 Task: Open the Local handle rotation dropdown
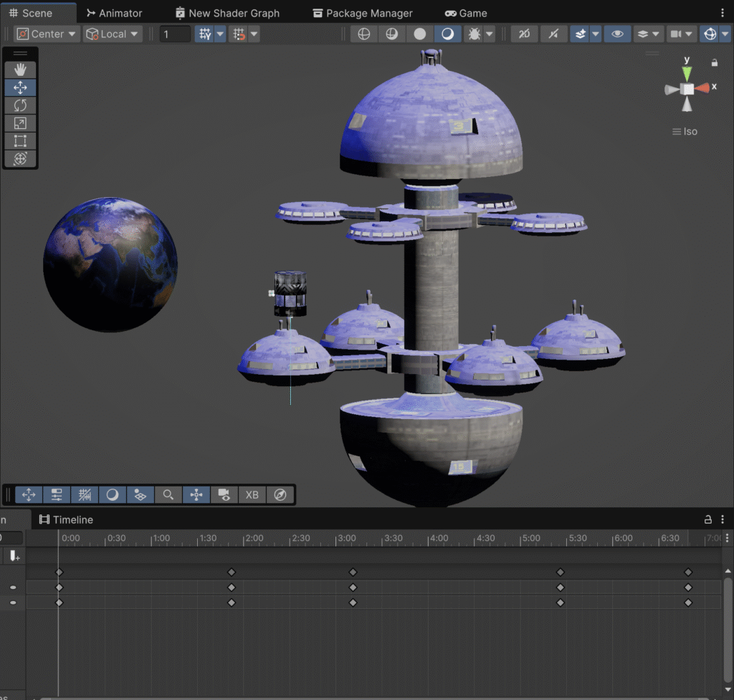pos(112,34)
